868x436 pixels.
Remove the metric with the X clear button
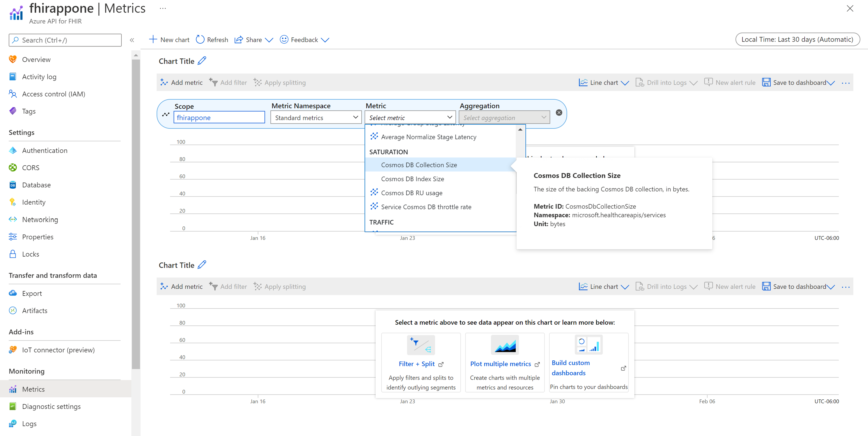[x=559, y=112]
